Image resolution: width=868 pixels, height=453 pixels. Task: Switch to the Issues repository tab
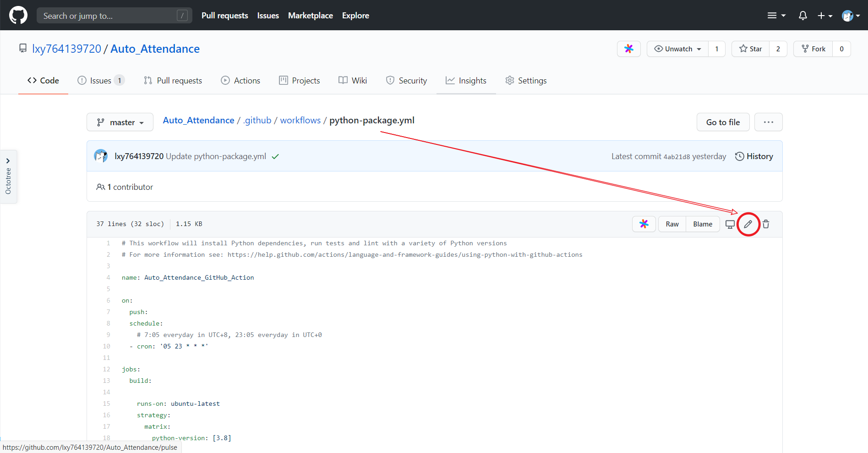[101, 81]
